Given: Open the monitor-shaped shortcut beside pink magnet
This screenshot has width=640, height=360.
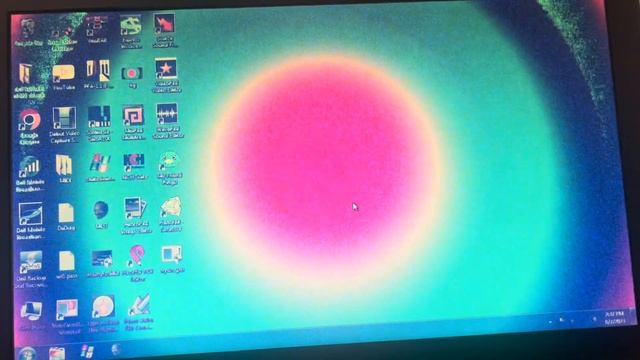Looking at the screenshot, I should pyautogui.click(x=172, y=259).
